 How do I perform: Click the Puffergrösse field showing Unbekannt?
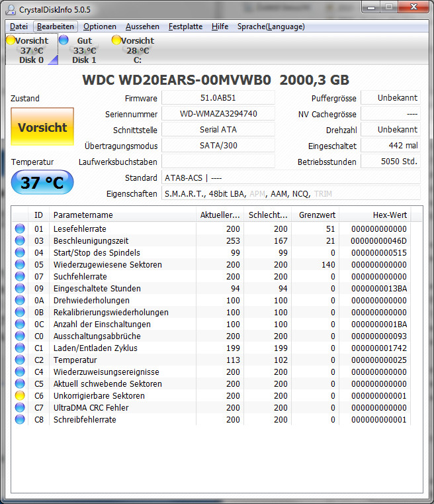pyautogui.click(x=390, y=98)
